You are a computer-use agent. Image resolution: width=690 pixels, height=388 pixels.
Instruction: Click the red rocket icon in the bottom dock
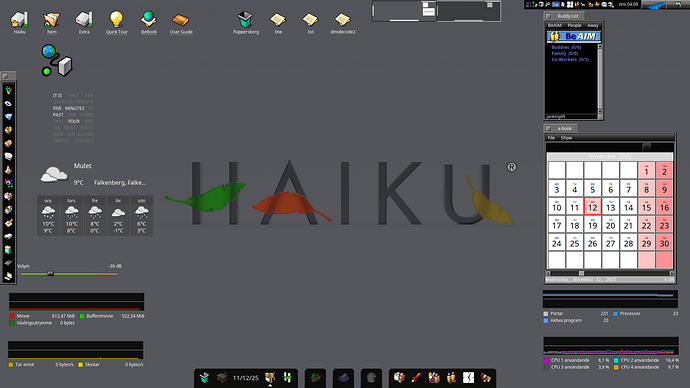pos(416,377)
